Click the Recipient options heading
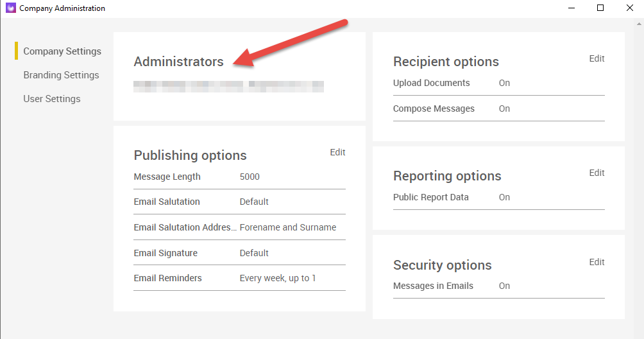The width and height of the screenshot is (644, 339). pos(446,62)
